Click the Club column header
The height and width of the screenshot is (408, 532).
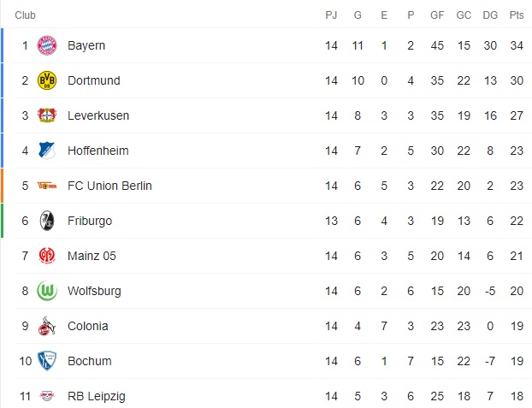tap(26, 15)
